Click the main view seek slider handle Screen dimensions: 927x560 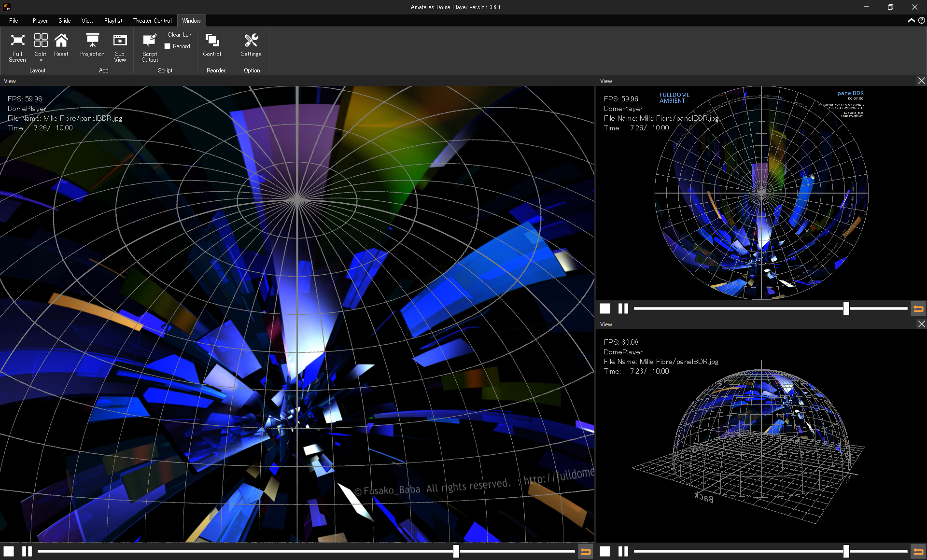tap(456, 551)
